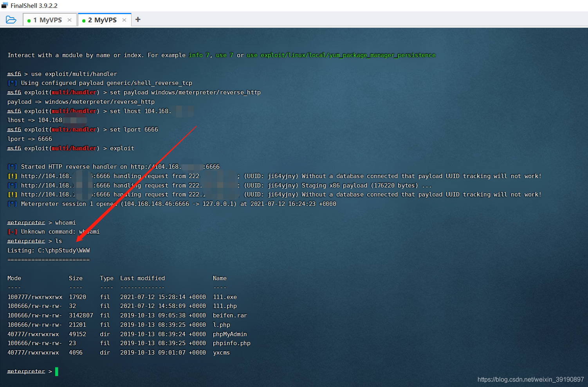Select the phpinfo.php file name

pos(232,343)
